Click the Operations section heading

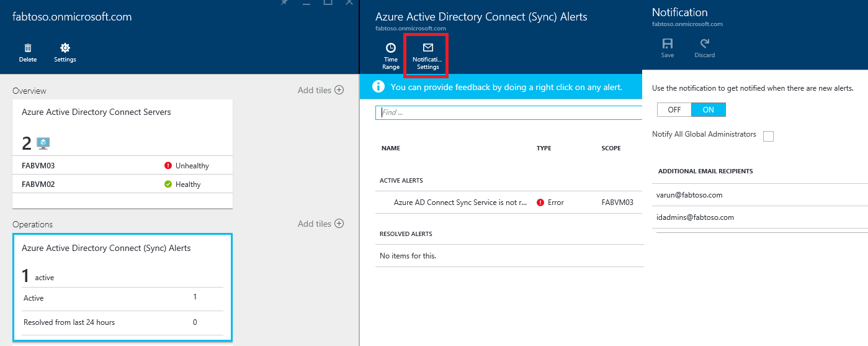coord(32,224)
